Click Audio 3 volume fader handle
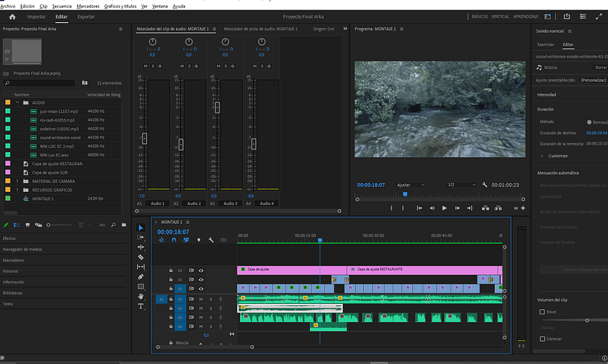Image resolution: width=608 pixels, height=364 pixels. click(x=217, y=107)
